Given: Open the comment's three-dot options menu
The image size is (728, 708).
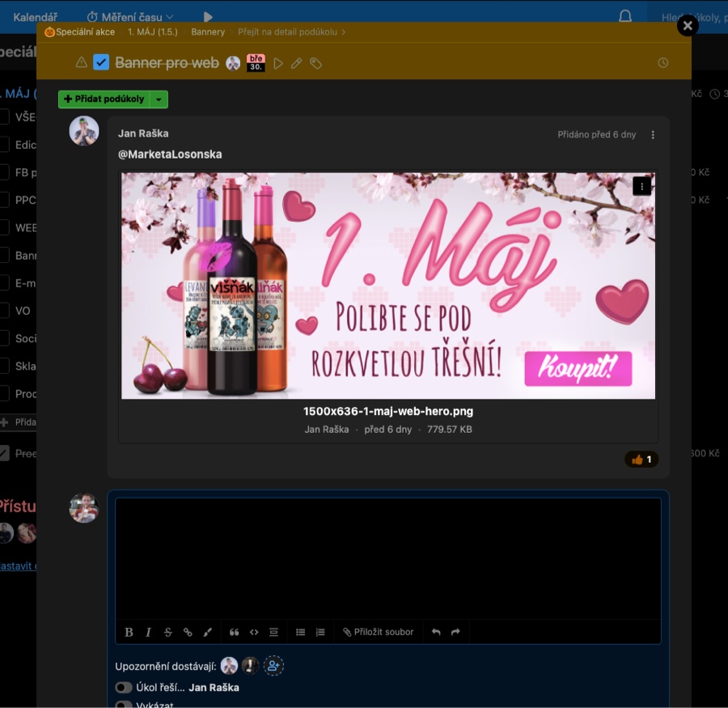Looking at the screenshot, I should click(x=653, y=135).
